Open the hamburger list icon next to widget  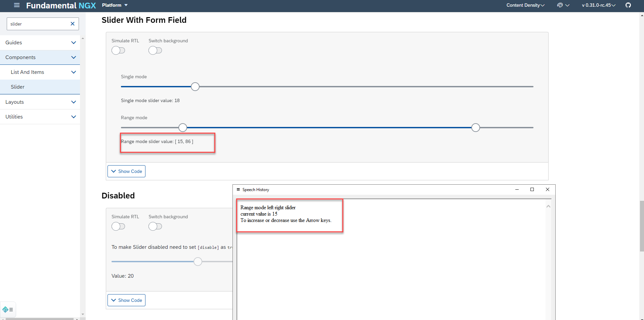10,310
